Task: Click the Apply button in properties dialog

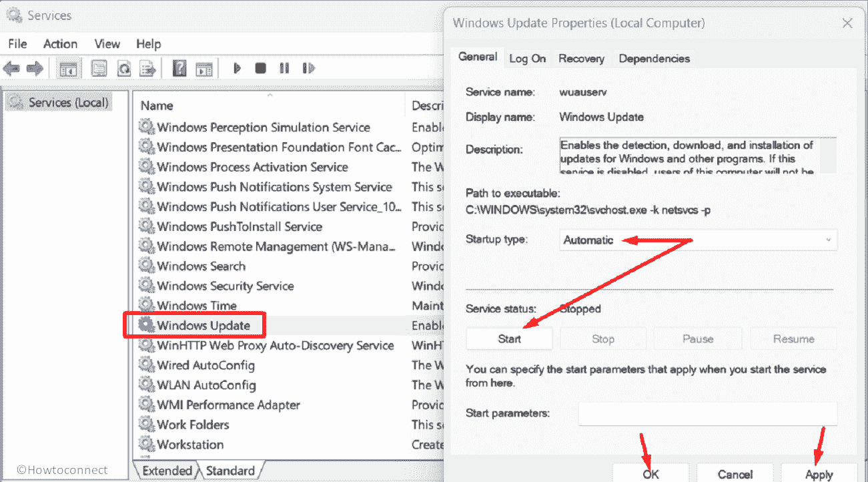Action: click(819, 473)
